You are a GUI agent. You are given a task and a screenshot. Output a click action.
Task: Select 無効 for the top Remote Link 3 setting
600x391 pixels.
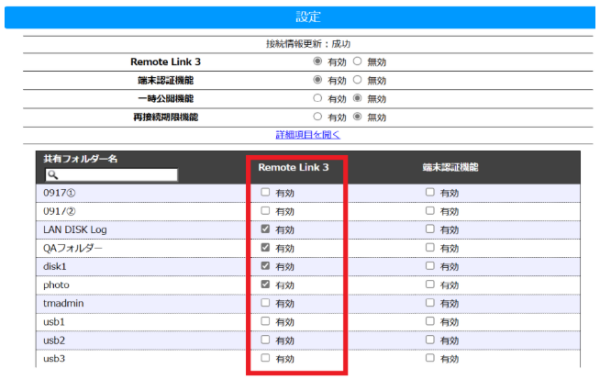[357, 61]
